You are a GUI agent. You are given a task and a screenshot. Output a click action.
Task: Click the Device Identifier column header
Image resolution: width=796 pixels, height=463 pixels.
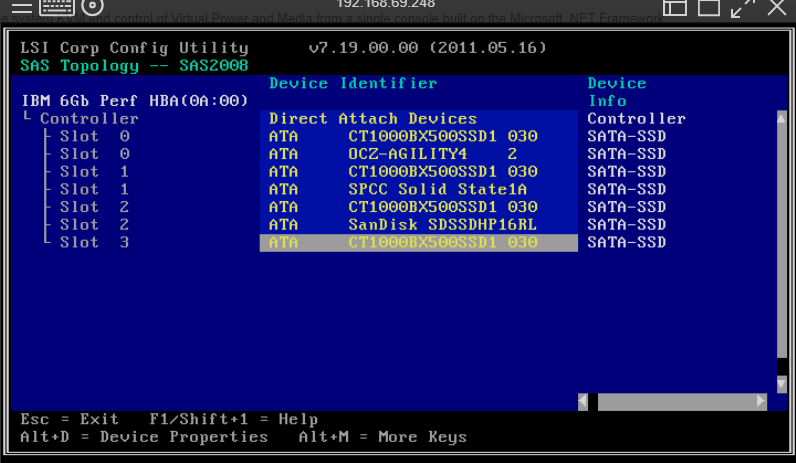point(353,83)
